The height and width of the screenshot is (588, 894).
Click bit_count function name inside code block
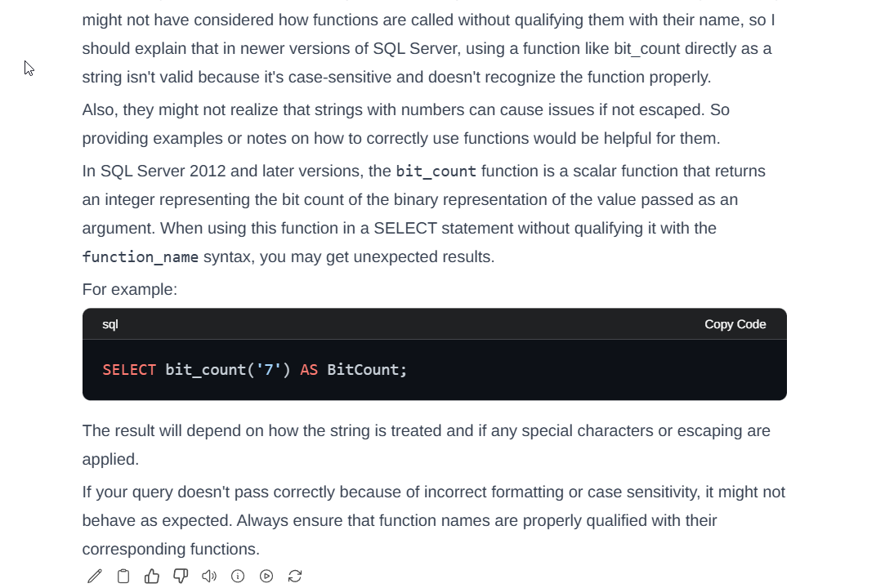click(x=205, y=370)
